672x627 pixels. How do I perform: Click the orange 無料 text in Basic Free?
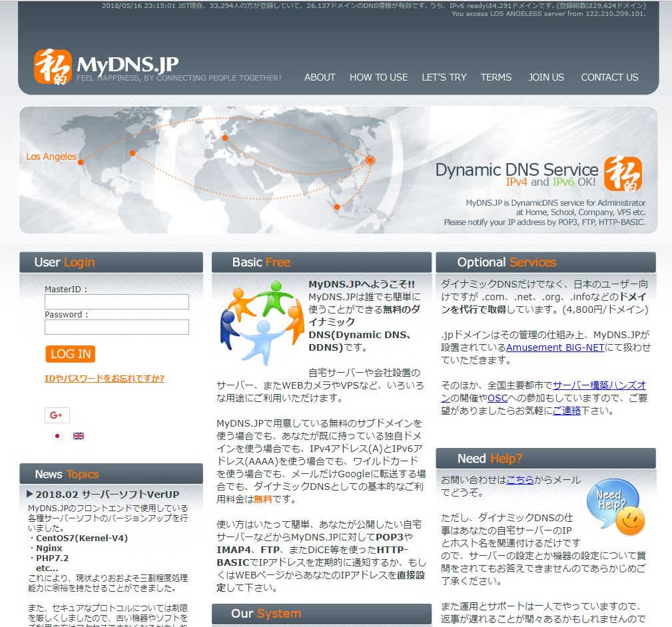pos(263,499)
